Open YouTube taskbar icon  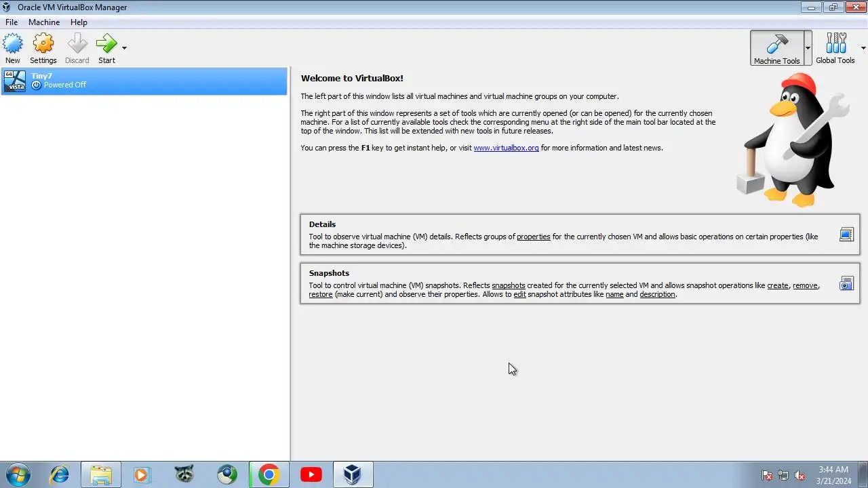[x=311, y=474]
